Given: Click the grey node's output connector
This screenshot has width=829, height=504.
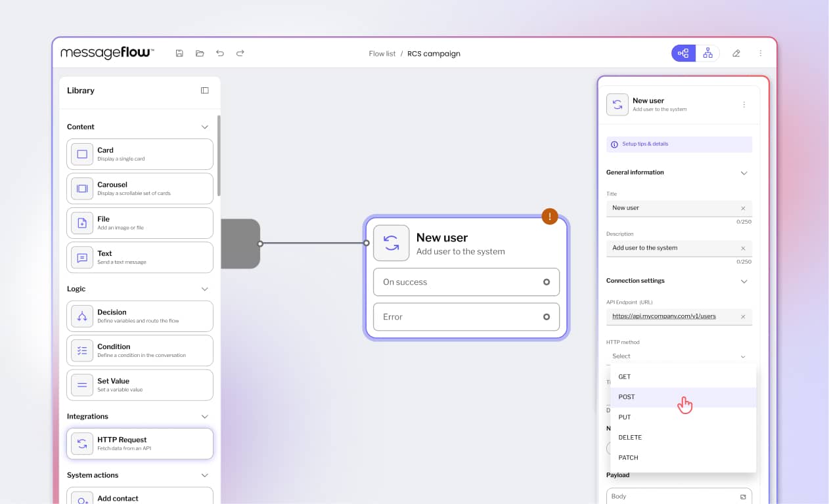Looking at the screenshot, I should 260,243.
